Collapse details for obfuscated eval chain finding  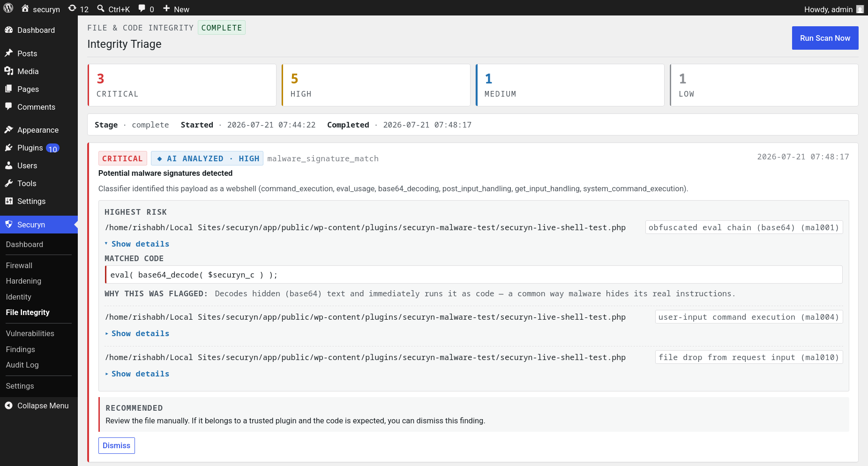click(137, 244)
